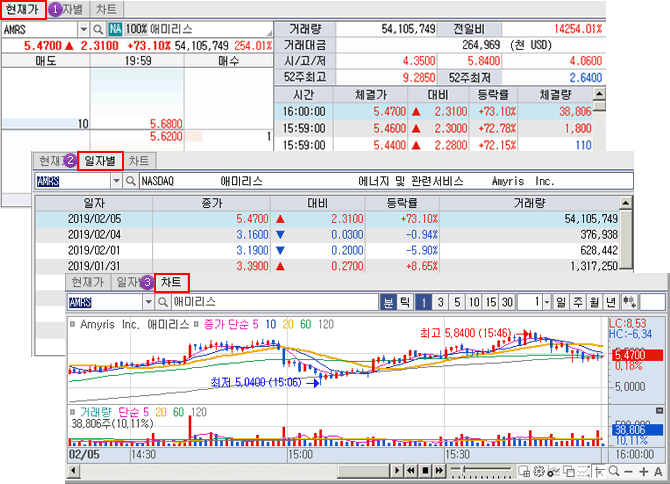Click the 일자별 tab in middle window
This screenshot has width=670, height=484.
pyautogui.click(x=100, y=161)
